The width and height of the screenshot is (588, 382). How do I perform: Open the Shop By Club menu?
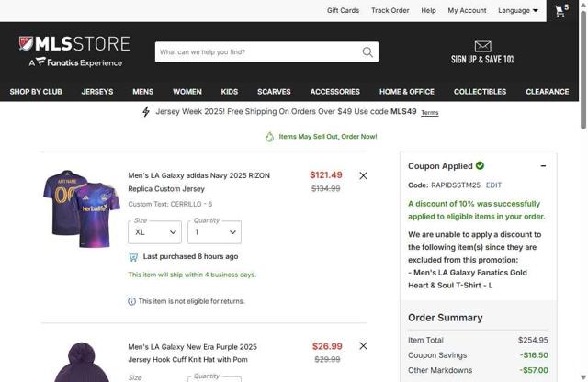coord(36,92)
